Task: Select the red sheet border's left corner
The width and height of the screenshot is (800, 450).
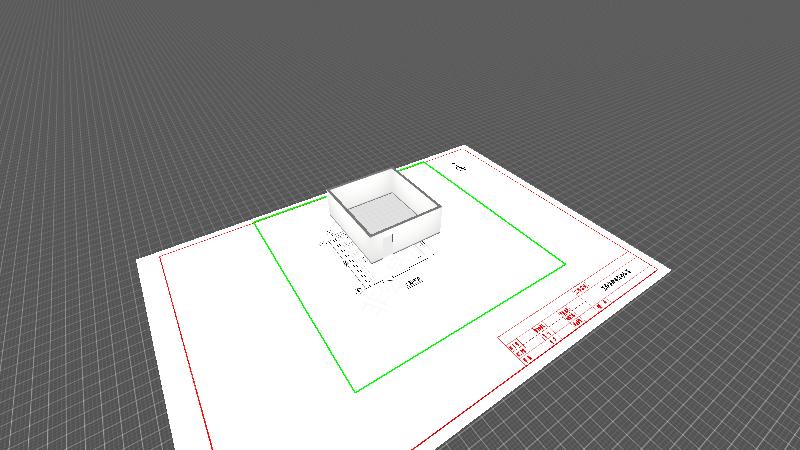Action: [x=161, y=257]
